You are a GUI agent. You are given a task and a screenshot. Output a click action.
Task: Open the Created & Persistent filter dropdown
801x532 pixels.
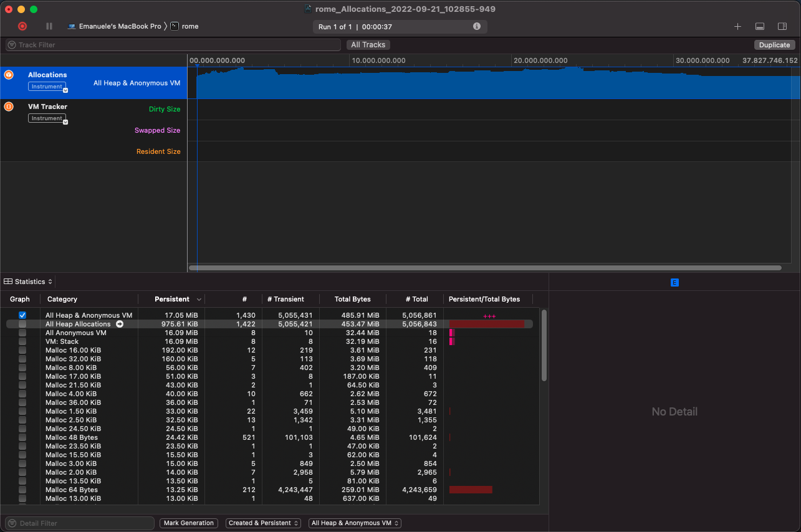click(x=263, y=523)
